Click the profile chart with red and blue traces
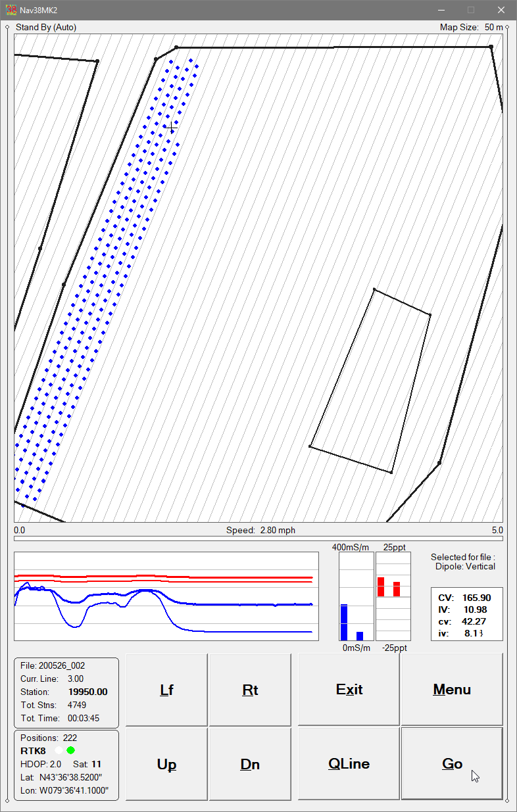This screenshot has width=517, height=812. (166, 596)
